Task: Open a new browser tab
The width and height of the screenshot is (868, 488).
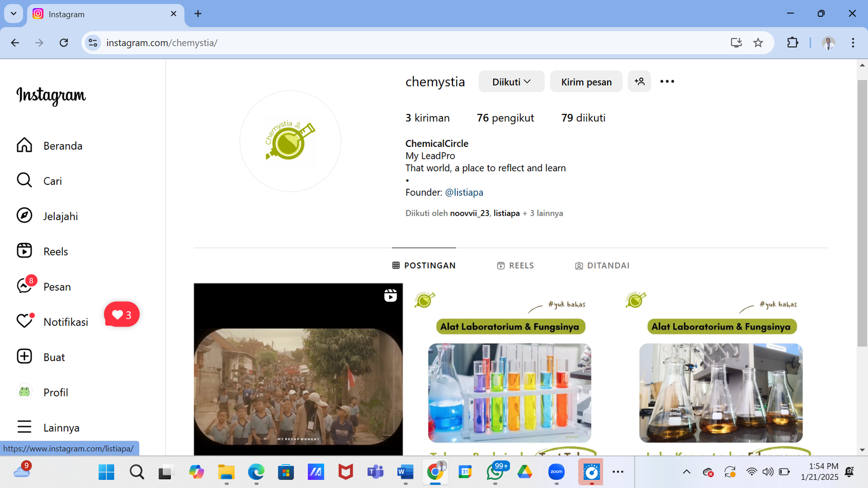Action: [198, 14]
